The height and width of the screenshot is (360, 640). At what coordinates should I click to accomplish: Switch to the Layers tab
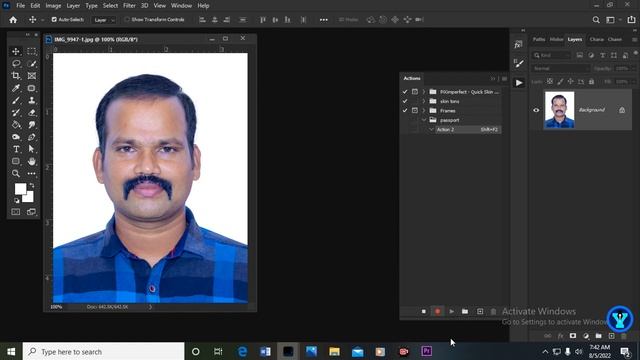pyautogui.click(x=575, y=40)
